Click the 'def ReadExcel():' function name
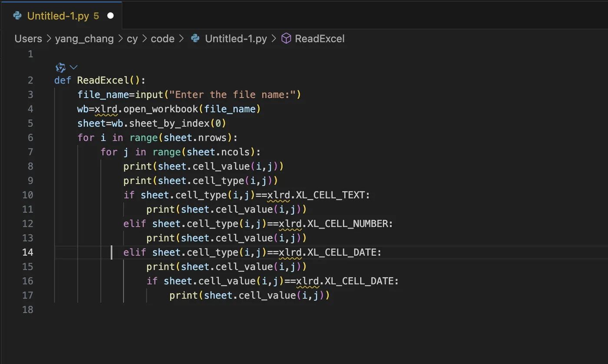Image resolution: width=608 pixels, height=364 pixels. (103, 80)
